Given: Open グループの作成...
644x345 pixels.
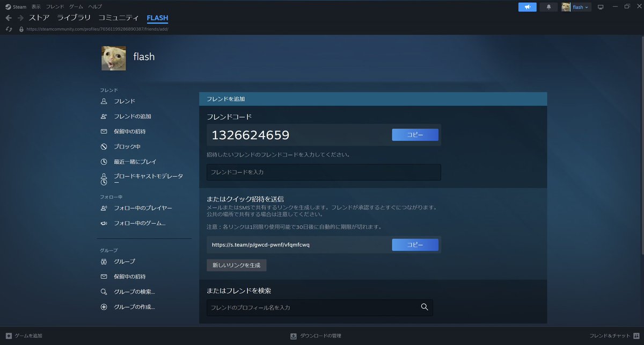Looking at the screenshot, I should pyautogui.click(x=134, y=307).
